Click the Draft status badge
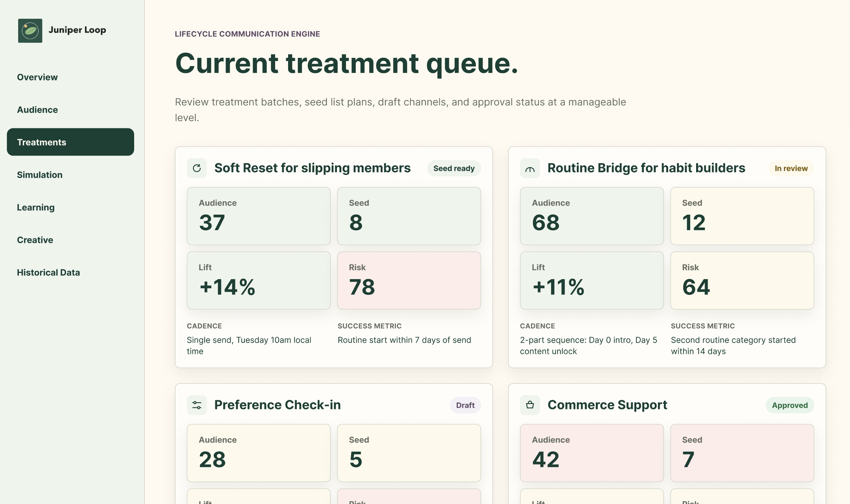 click(465, 405)
